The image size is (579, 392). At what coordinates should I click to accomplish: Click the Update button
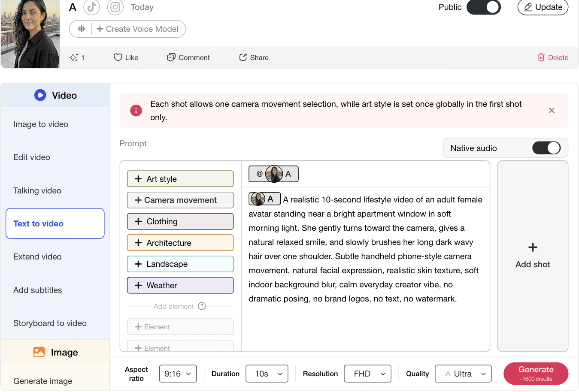(543, 7)
